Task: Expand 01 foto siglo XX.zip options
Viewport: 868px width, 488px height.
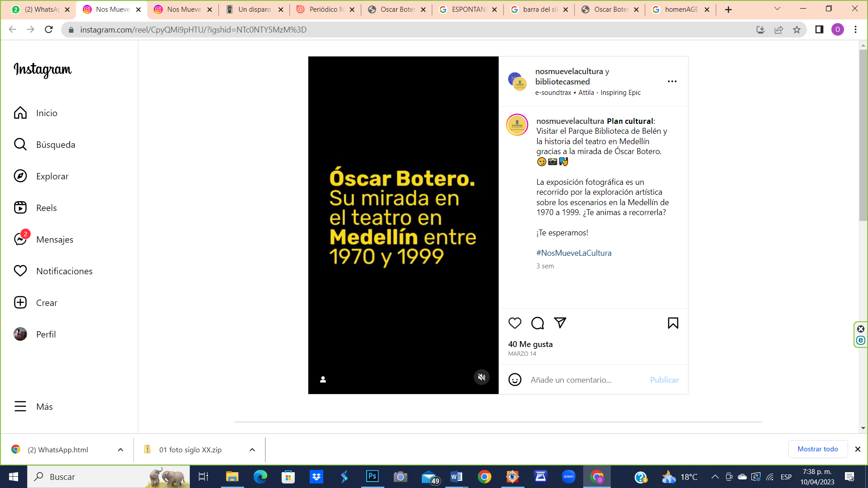Action: pyautogui.click(x=252, y=450)
